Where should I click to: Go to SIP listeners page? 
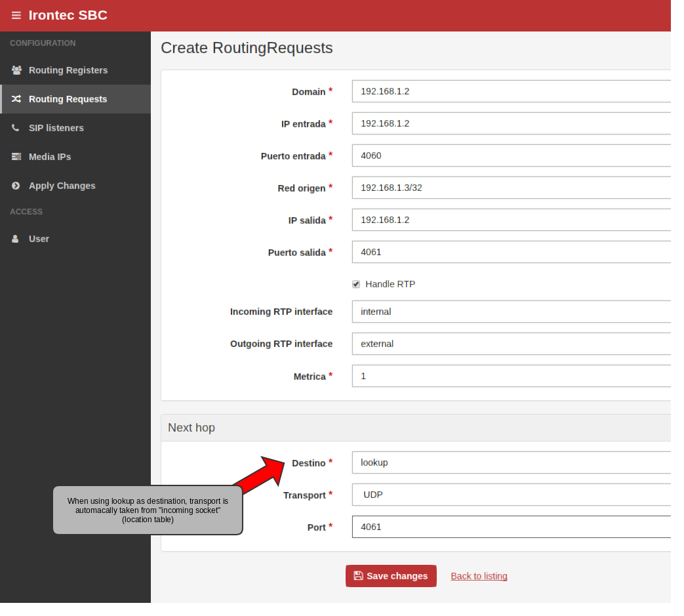coord(75,128)
